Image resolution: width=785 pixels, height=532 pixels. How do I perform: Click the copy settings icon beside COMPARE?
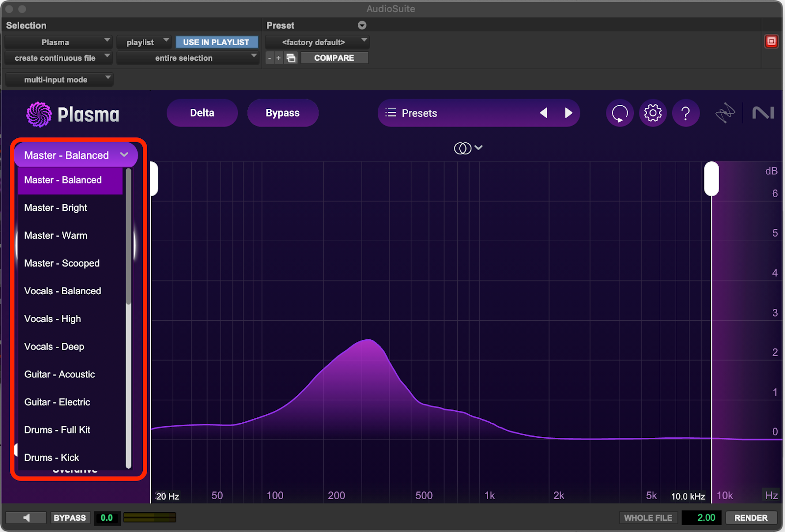pos(291,58)
